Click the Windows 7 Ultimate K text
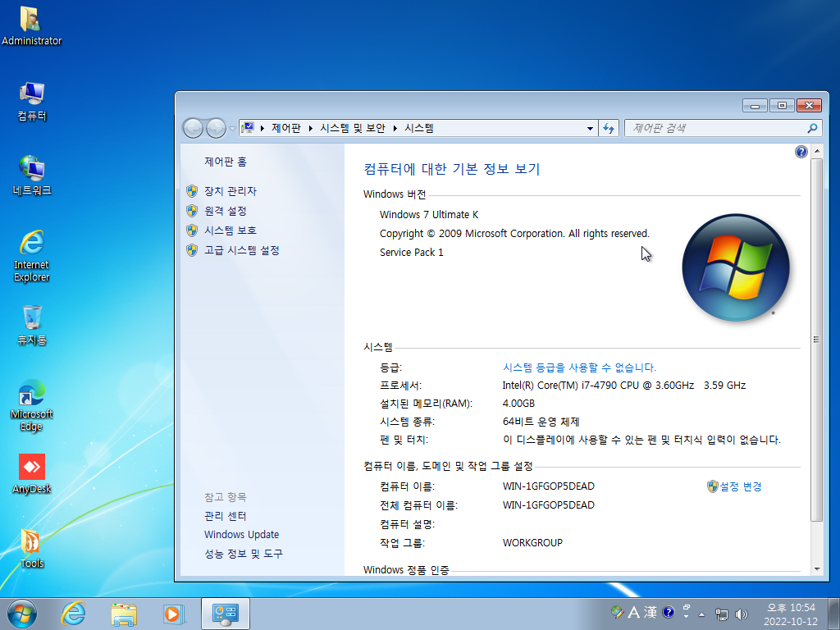 pos(429,215)
